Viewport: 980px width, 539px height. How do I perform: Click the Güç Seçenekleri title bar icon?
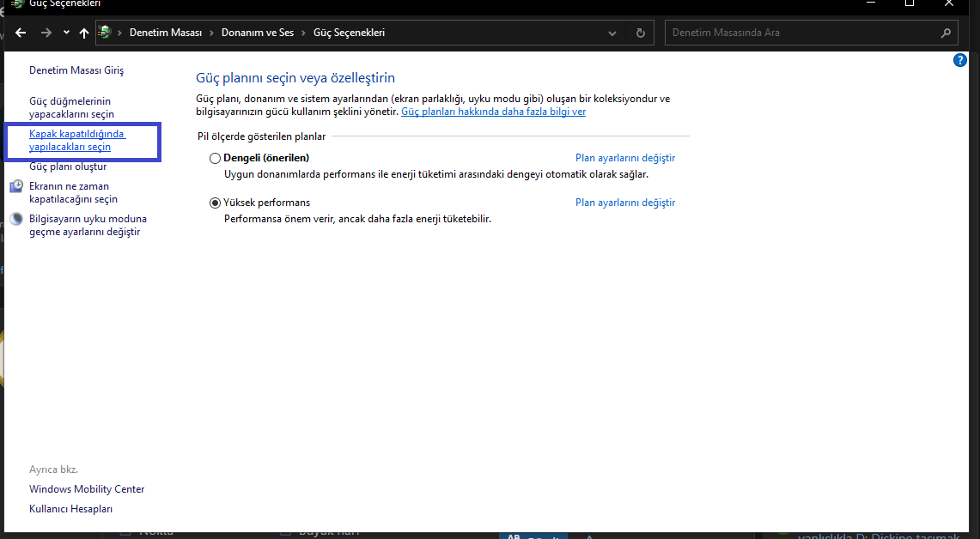tap(17, 3)
